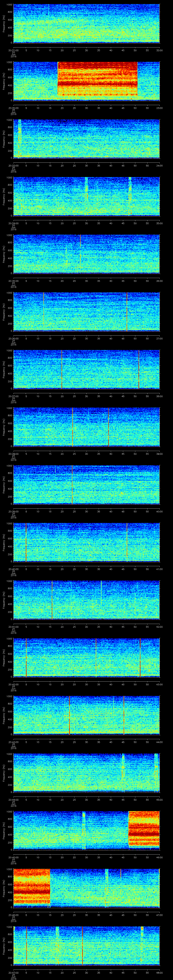The image size is (173, 980).
Task: Click the 20:46:00 time axis label
Action: point(14,915)
